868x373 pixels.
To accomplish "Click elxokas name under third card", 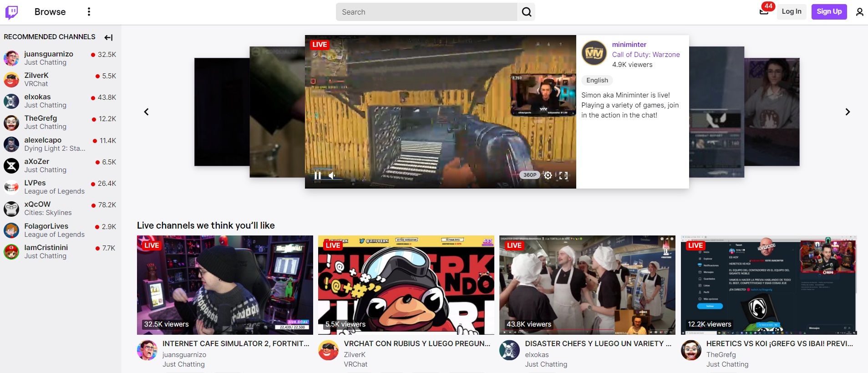I will [537, 355].
